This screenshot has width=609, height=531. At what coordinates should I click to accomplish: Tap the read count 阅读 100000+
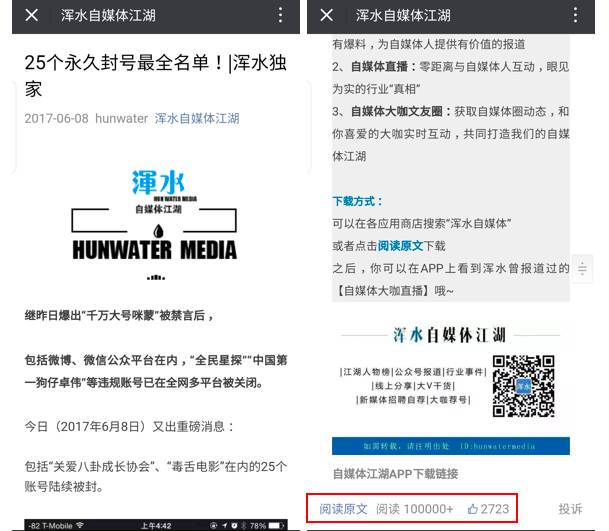click(414, 509)
